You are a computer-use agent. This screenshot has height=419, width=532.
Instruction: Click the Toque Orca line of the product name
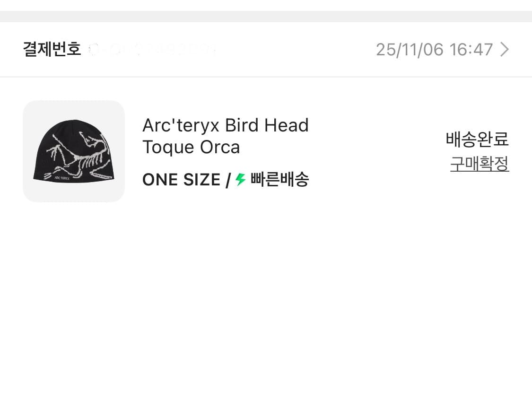[x=191, y=147]
